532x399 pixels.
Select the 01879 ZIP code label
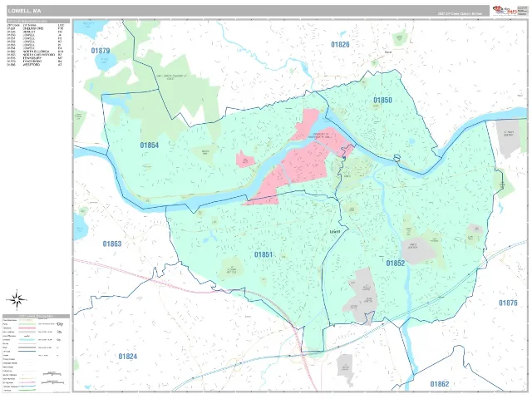click(101, 51)
